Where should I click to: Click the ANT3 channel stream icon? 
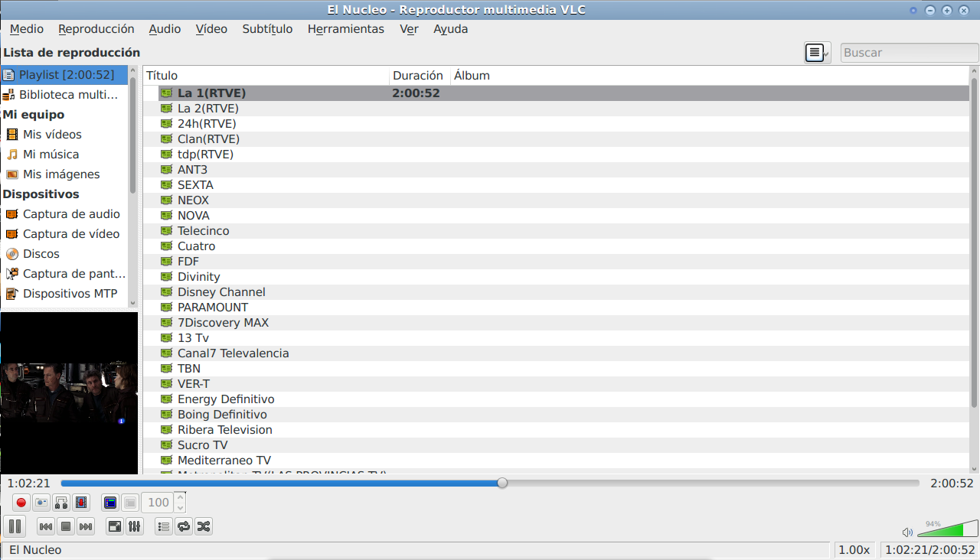click(x=166, y=170)
